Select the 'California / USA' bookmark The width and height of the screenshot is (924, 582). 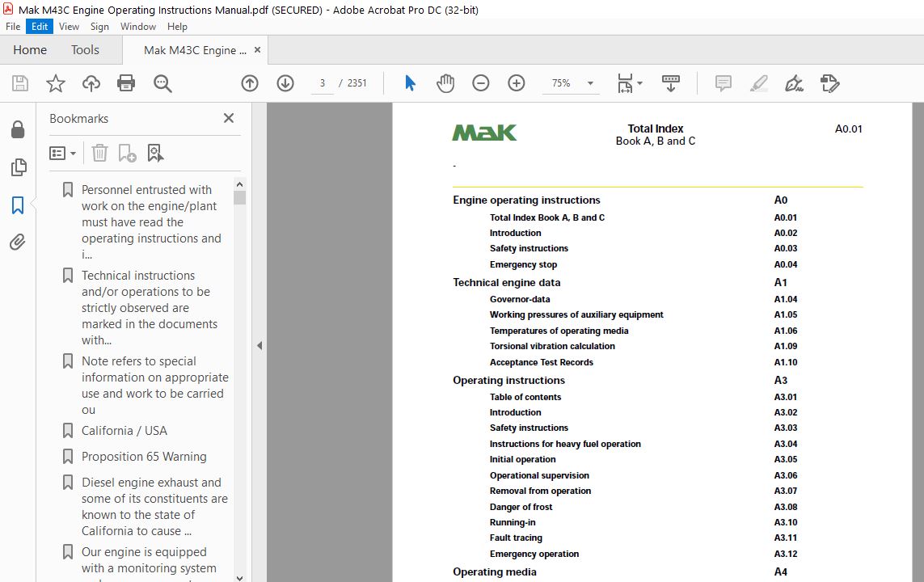click(124, 431)
